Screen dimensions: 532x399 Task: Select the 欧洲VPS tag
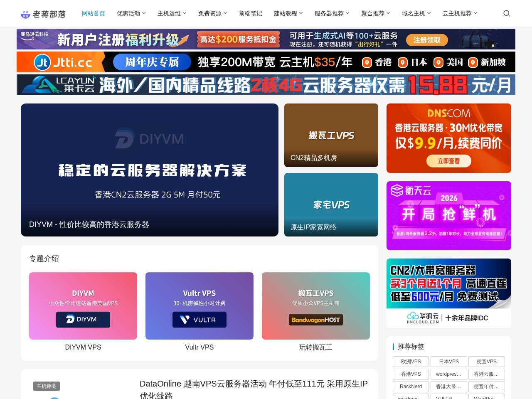point(411,362)
